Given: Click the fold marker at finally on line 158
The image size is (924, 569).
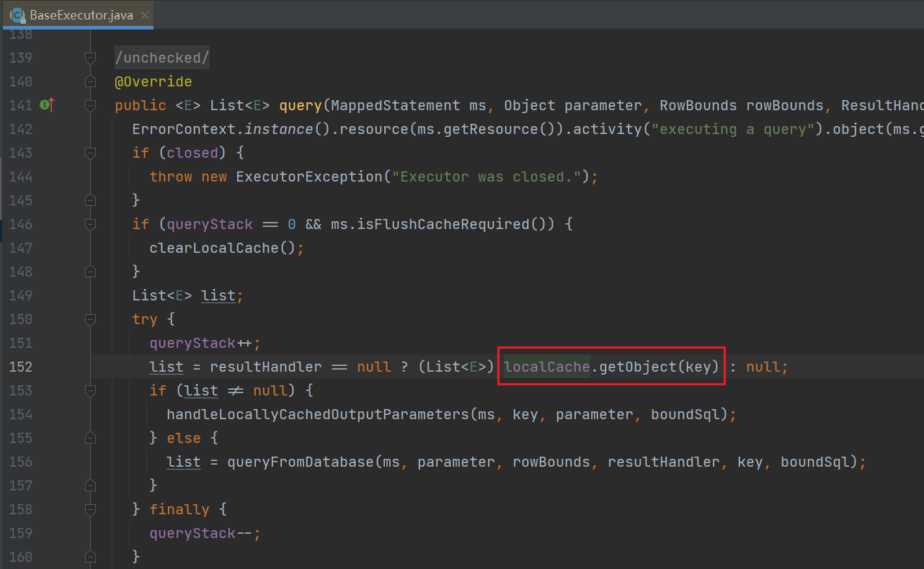Looking at the screenshot, I should (x=90, y=510).
